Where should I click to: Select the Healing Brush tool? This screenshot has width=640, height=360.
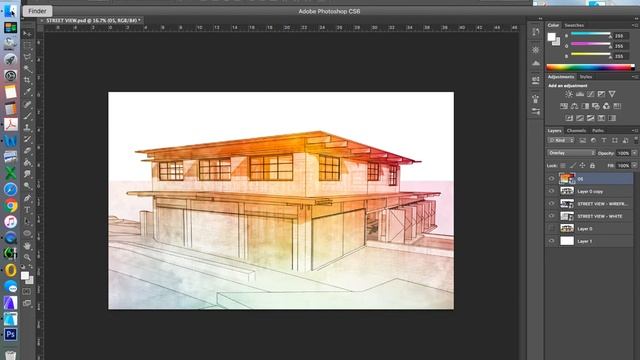point(27,104)
